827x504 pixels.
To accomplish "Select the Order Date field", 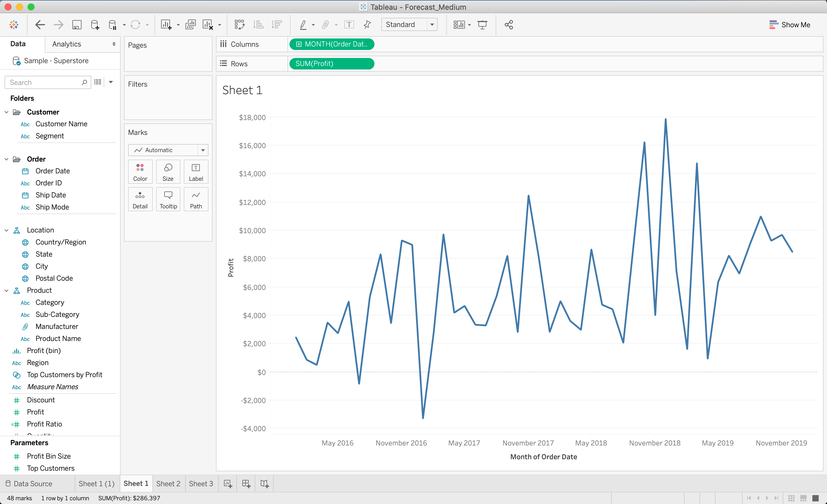I will click(53, 171).
